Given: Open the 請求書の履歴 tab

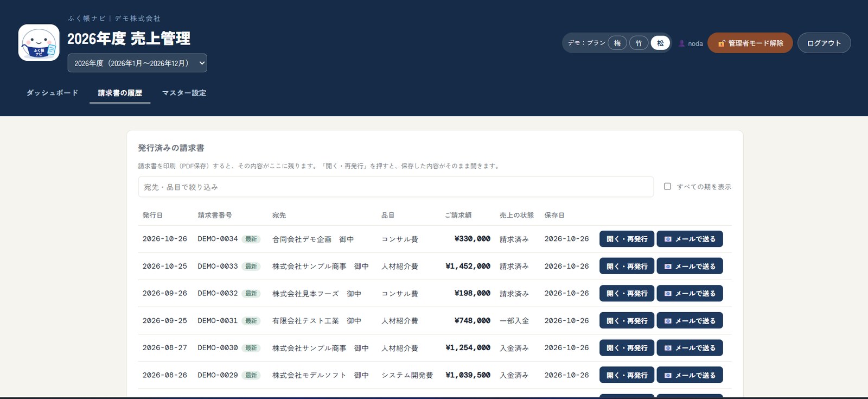Looking at the screenshot, I should [120, 93].
